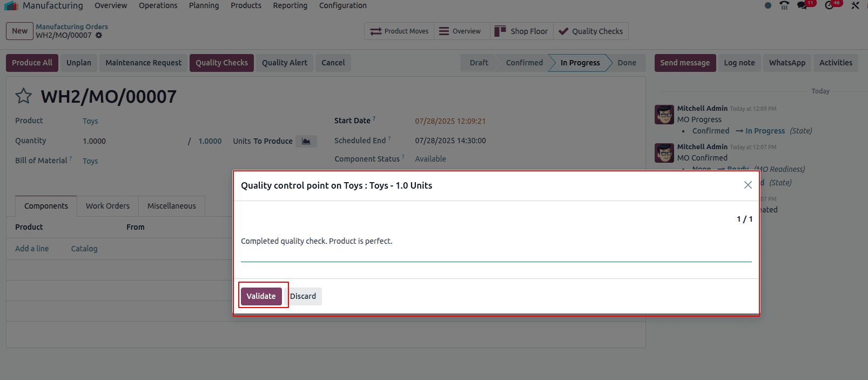Open Quality Checks smart button with checkmark
Screen dimensions: 868x380
[x=591, y=31]
